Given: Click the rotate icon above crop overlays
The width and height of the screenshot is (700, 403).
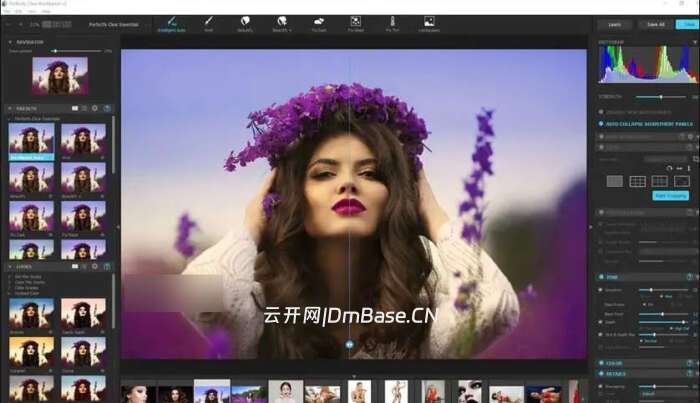Looking at the screenshot, I should pyautogui.click(x=669, y=168).
